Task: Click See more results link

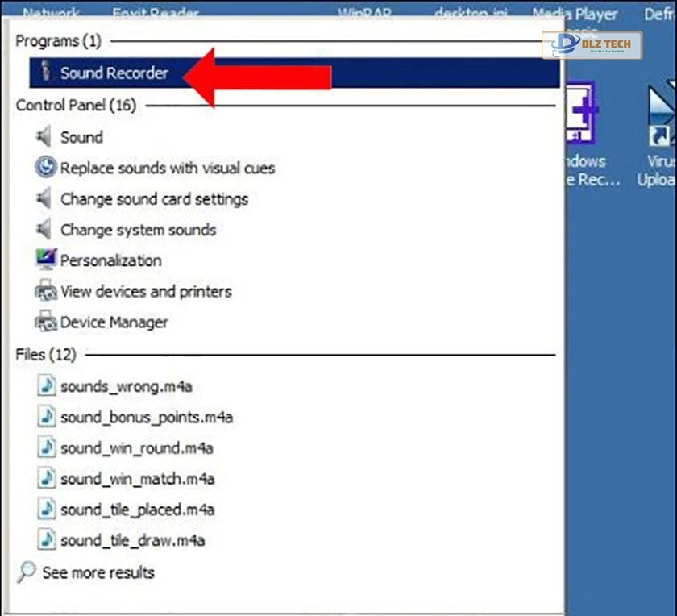Action: tap(98, 572)
